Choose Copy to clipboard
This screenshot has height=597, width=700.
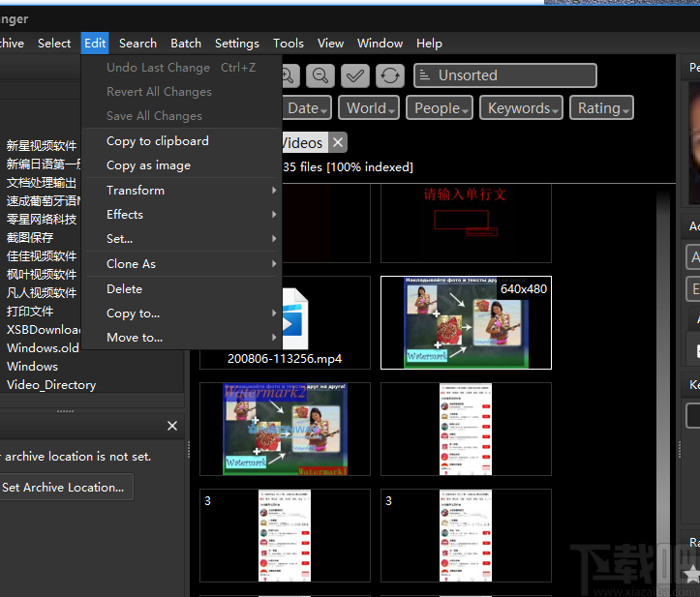181,141
